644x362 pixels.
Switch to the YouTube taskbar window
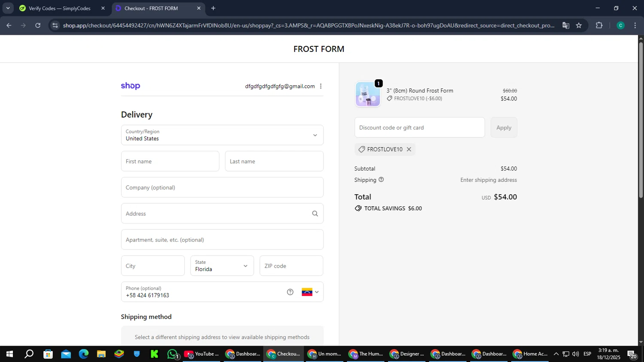click(202, 354)
